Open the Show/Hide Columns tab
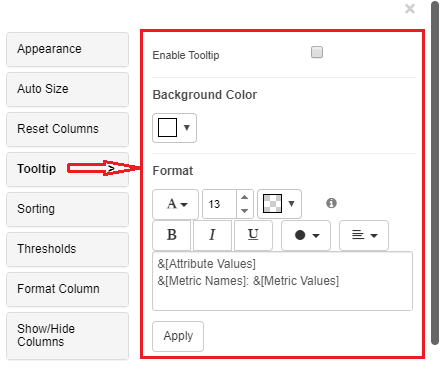 click(67, 336)
